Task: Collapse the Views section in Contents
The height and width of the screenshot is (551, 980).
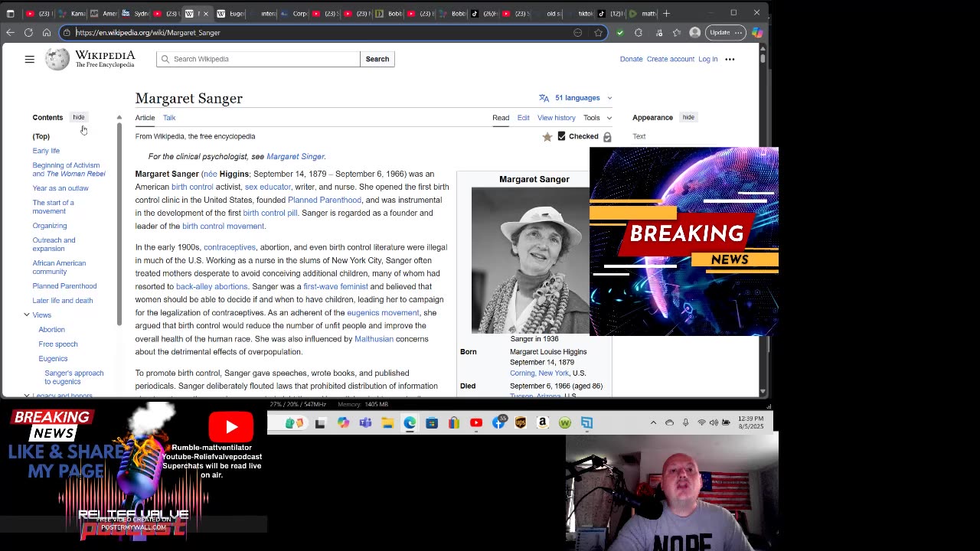Action: point(27,315)
